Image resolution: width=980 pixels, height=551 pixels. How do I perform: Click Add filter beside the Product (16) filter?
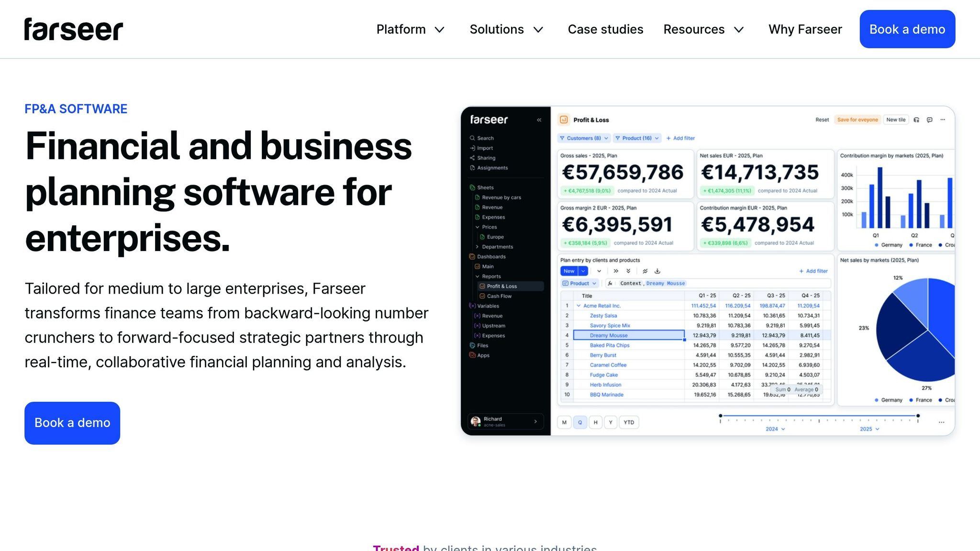tap(680, 138)
